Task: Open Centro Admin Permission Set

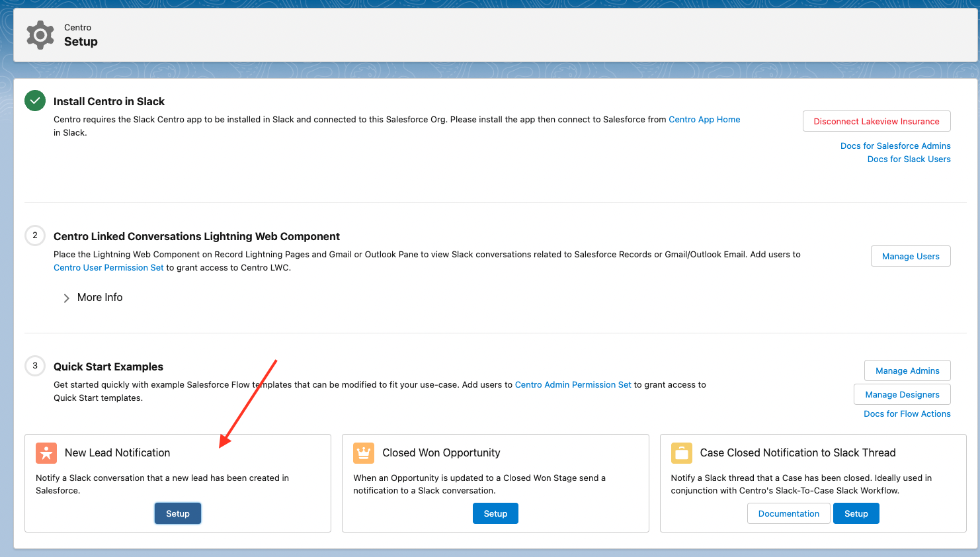Action: coord(573,384)
